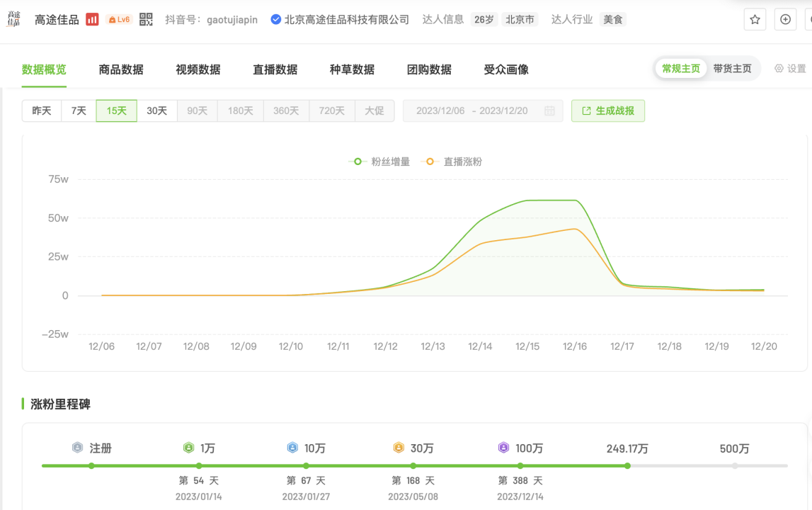Viewport: 812px width, 510px height.
Task: Click the 100万 milestone badge icon
Action: pyautogui.click(x=503, y=448)
